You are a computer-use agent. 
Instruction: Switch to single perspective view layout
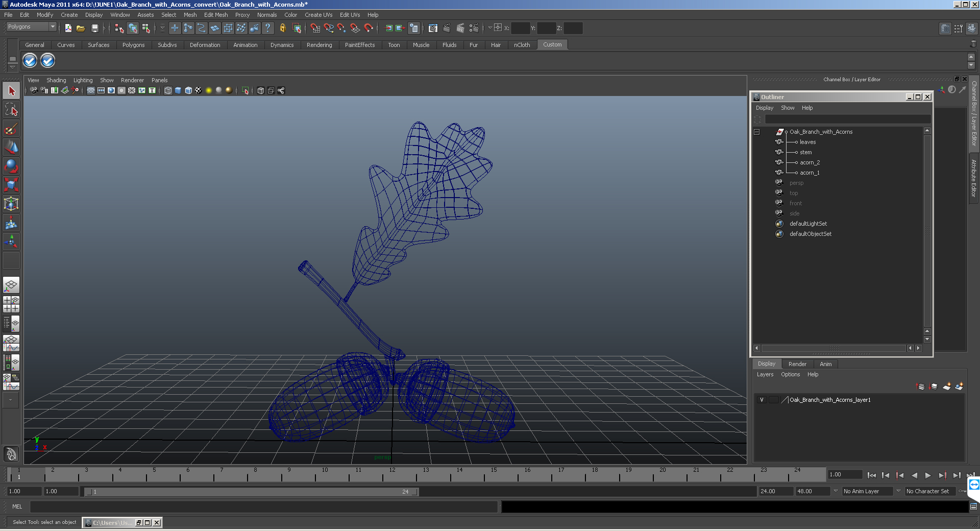click(11, 285)
